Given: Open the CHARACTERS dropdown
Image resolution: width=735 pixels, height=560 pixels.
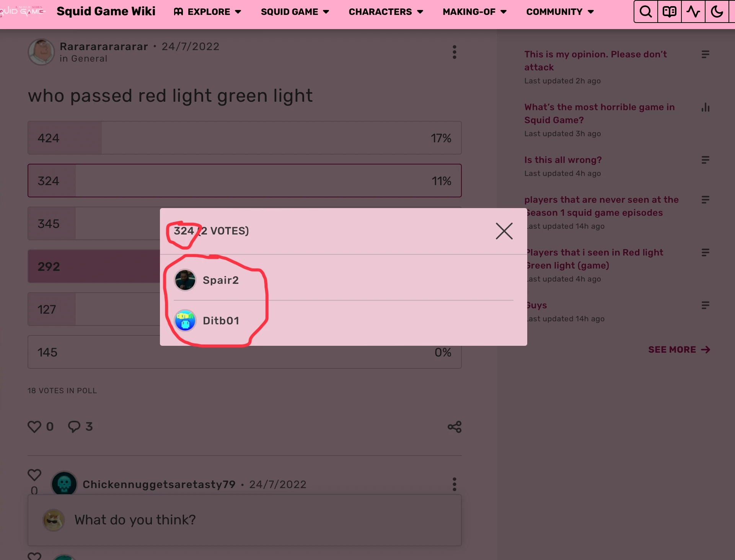Looking at the screenshot, I should [386, 11].
